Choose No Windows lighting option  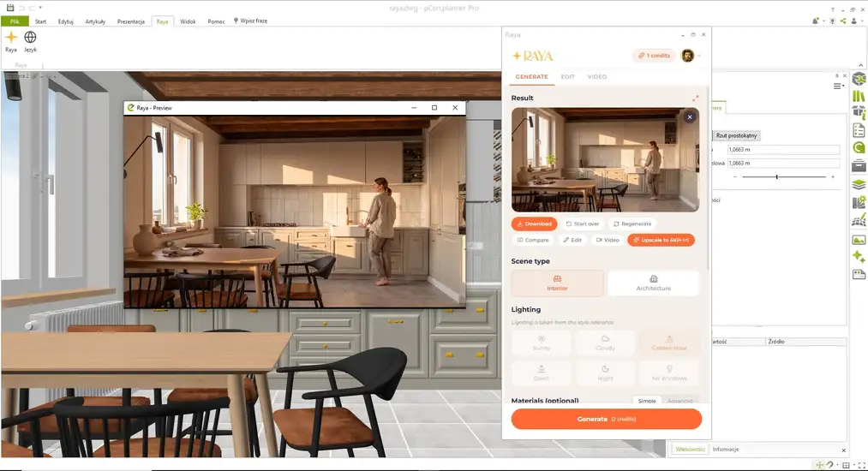click(x=668, y=373)
